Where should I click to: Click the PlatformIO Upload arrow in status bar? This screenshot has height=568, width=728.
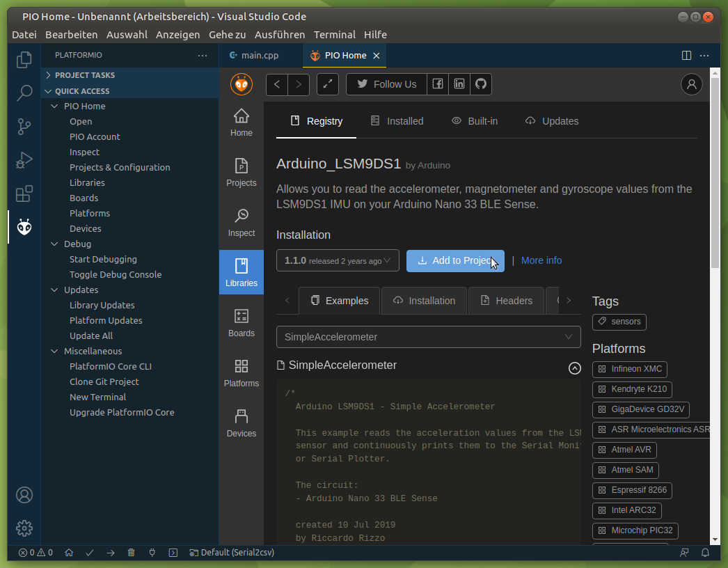point(111,553)
